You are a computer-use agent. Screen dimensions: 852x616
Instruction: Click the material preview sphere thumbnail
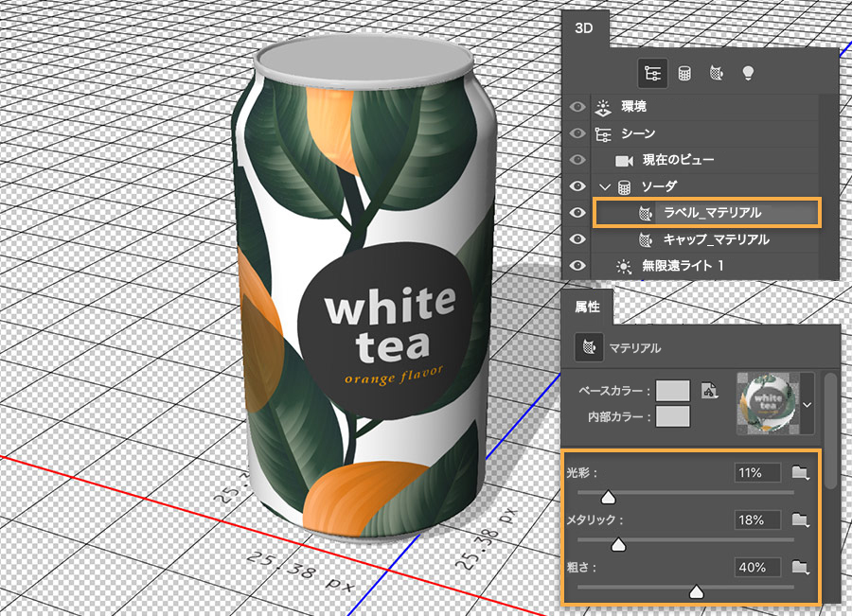point(769,404)
